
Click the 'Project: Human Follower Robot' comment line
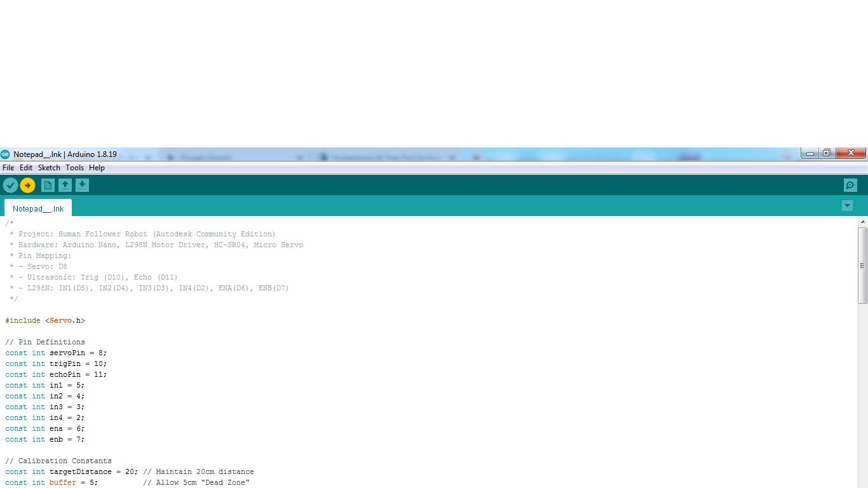click(x=142, y=234)
